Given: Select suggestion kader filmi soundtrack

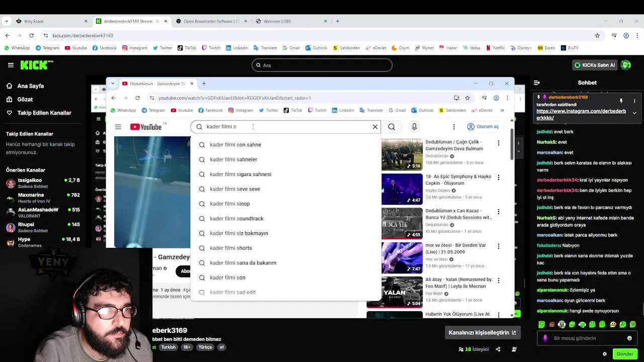Looking at the screenshot, I should click(285, 219).
